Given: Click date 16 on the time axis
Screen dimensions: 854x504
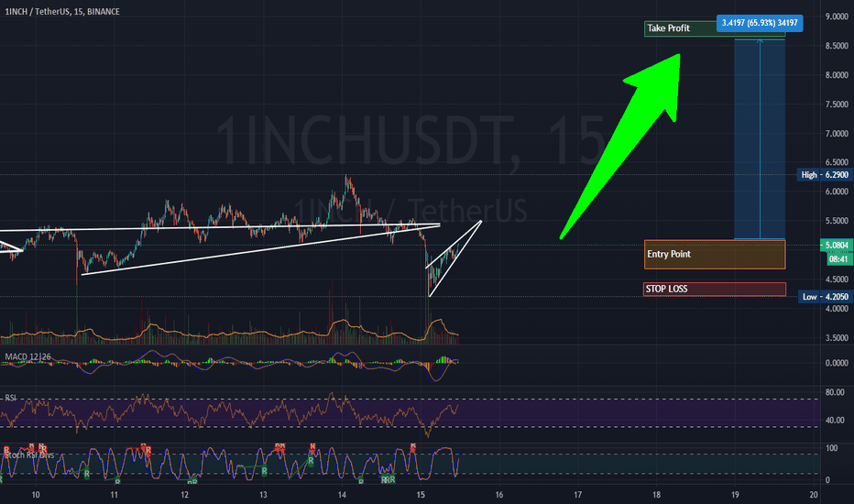Looking at the screenshot, I should click(x=498, y=495).
